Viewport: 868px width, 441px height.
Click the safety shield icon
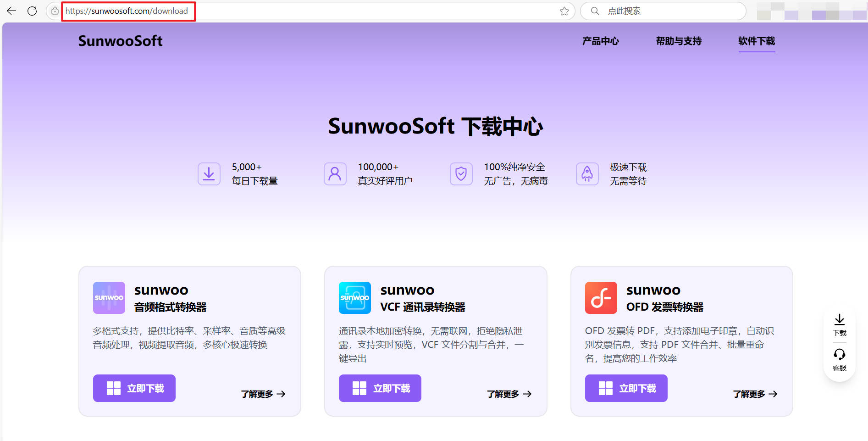461,174
